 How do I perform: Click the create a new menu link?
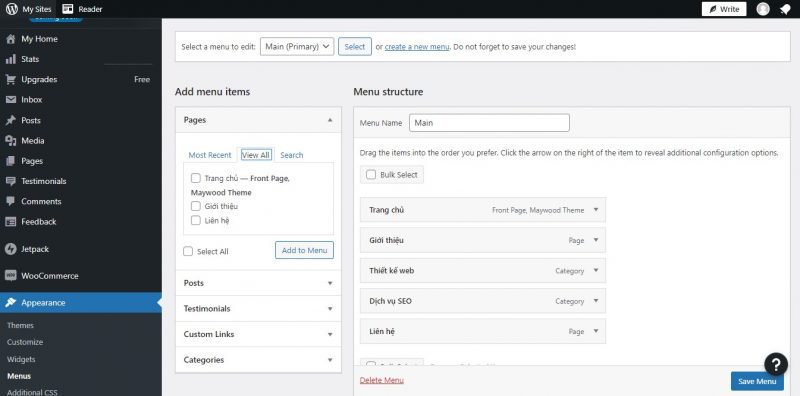click(417, 46)
